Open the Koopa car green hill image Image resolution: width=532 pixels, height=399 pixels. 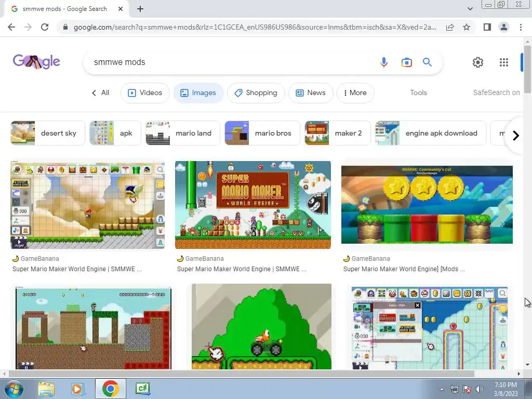(x=261, y=326)
